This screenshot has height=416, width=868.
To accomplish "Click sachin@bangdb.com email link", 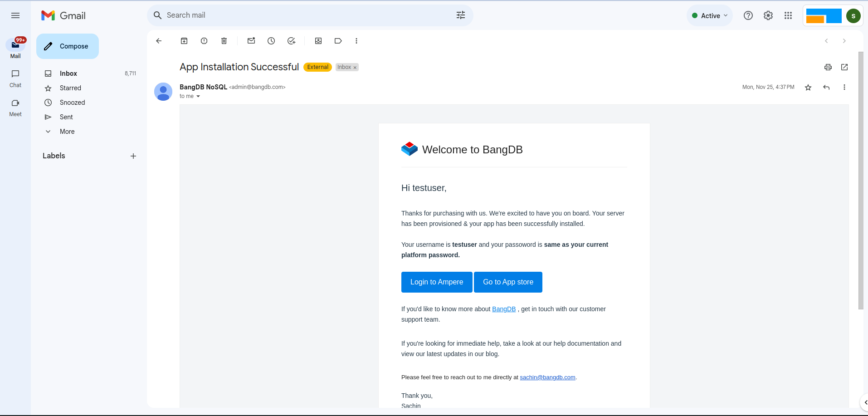I will tap(547, 377).
